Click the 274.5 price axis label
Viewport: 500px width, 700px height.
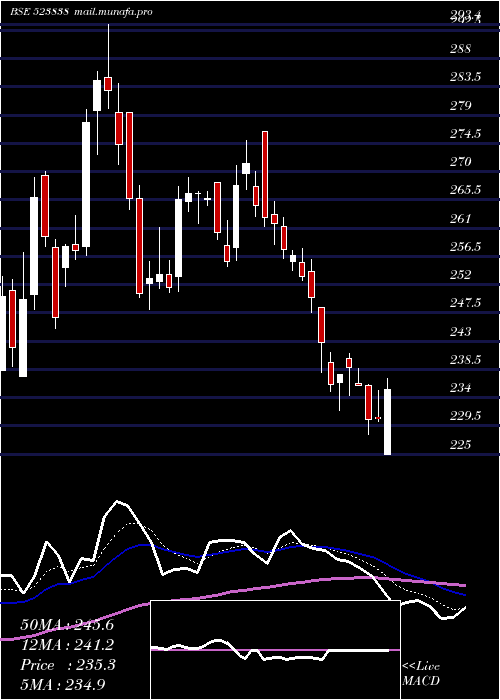(x=465, y=133)
